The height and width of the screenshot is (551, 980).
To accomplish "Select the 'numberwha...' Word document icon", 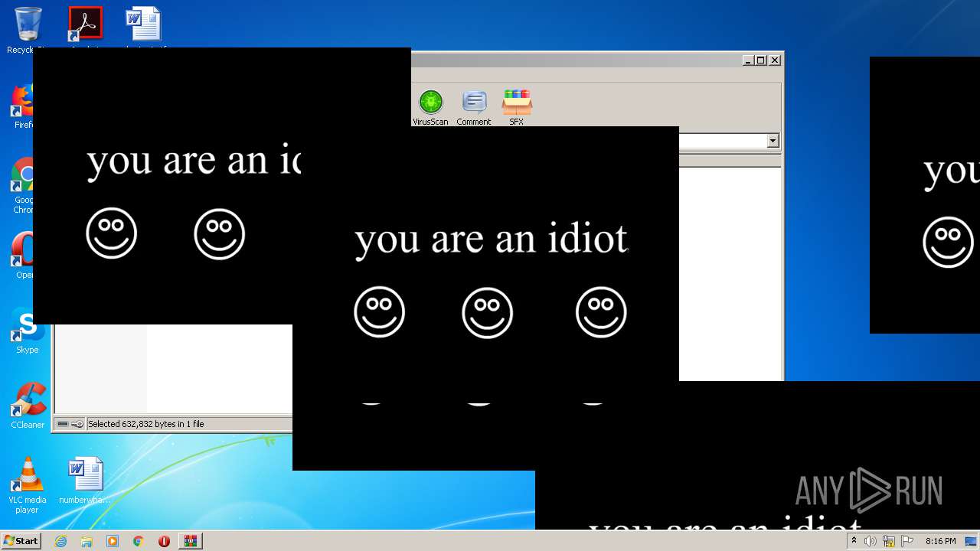I will tap(85, 481).
